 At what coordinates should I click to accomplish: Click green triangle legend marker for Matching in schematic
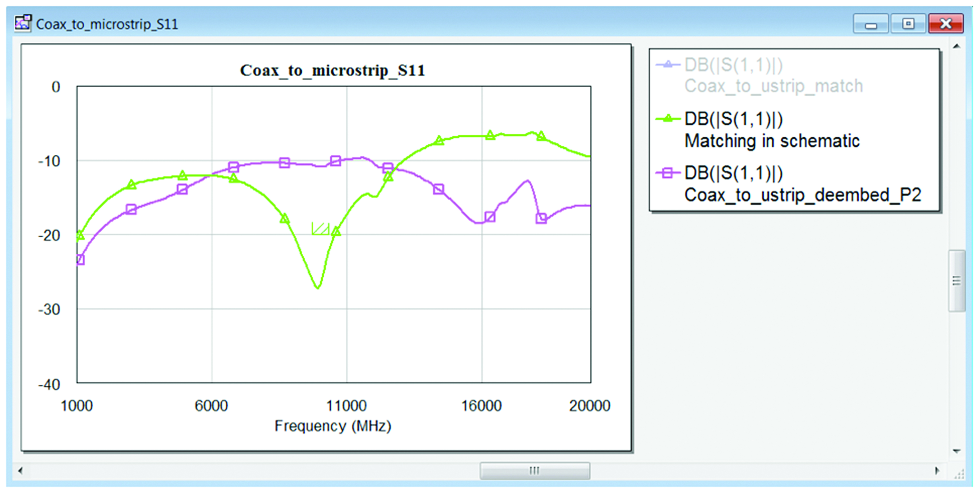668,119
